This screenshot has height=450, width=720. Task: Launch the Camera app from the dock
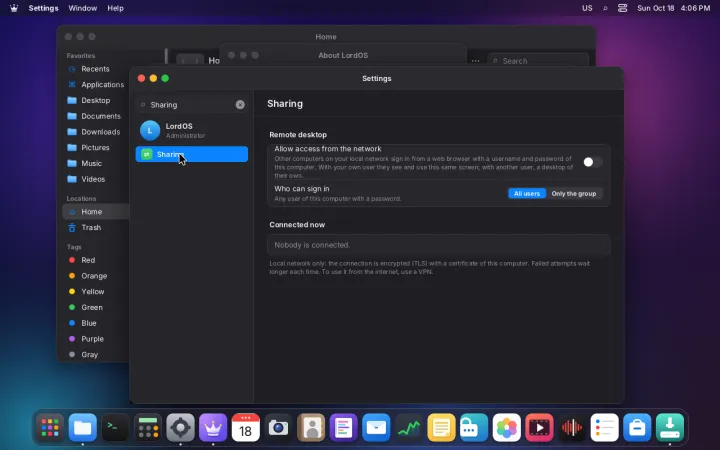click(x=278, y=428)
